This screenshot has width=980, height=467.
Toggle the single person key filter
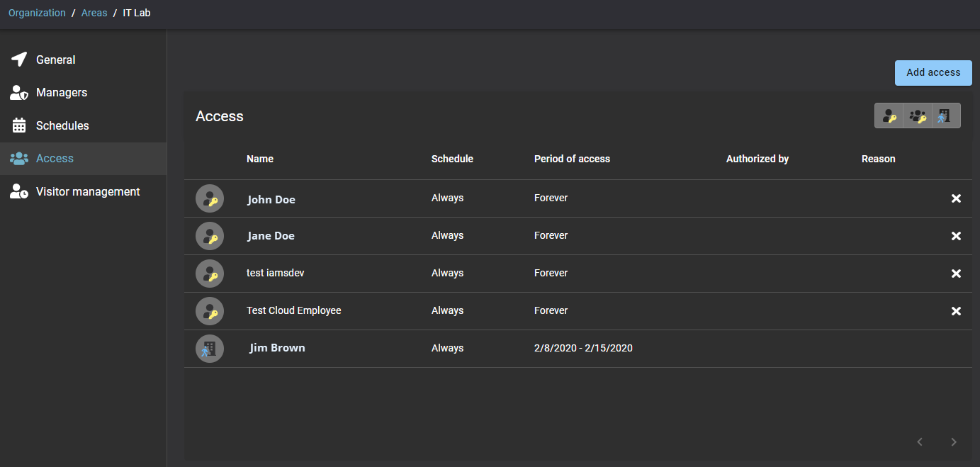(x=889, y=116)
